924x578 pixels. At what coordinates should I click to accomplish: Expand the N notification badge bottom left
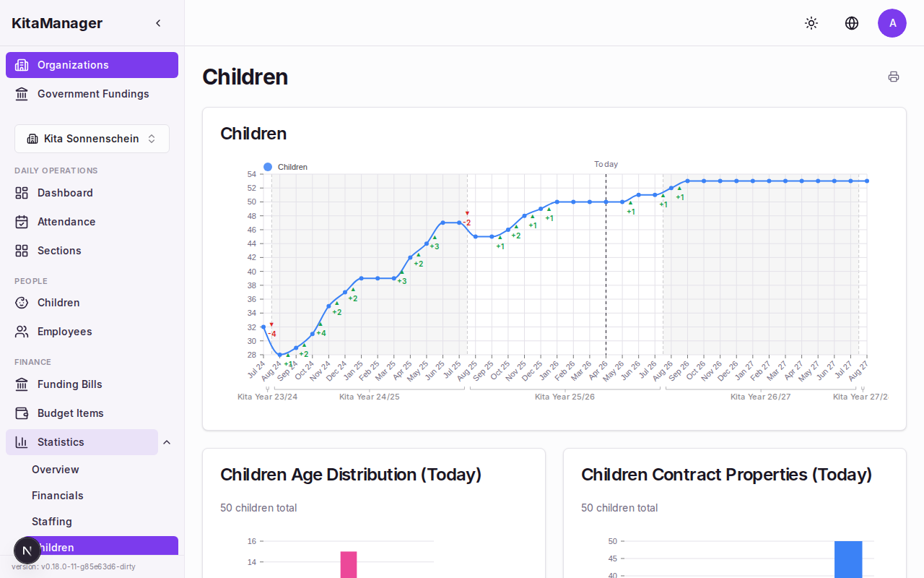coord(27,550)
